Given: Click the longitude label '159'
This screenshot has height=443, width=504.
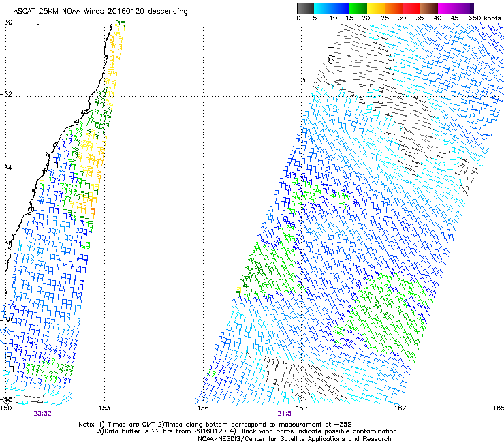Looking at the screenshot, I should click(x=301, y=408).
